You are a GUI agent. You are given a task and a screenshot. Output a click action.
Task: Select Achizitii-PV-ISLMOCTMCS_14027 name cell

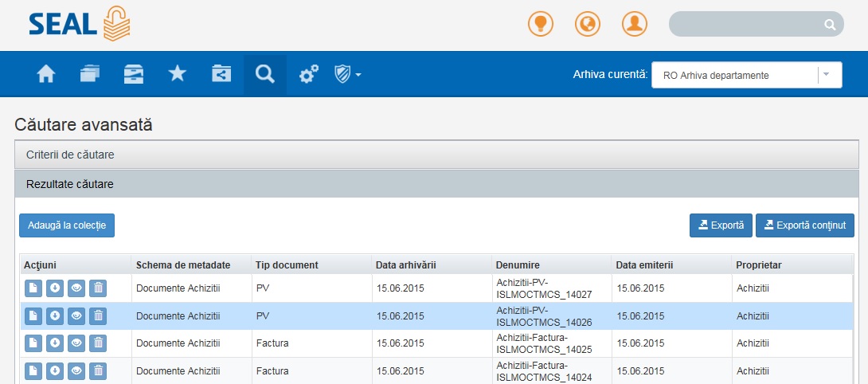click(552, 288)
